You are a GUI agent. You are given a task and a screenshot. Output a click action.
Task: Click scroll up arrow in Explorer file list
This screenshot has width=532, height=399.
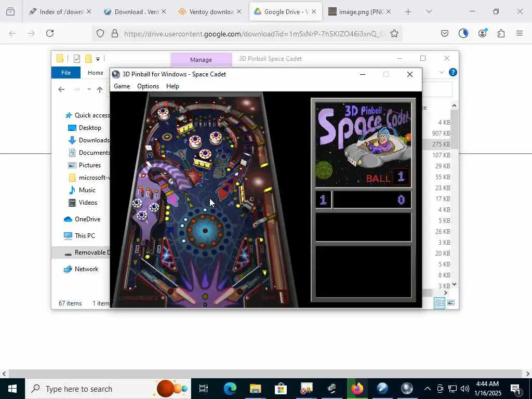[x=454, y=106]
